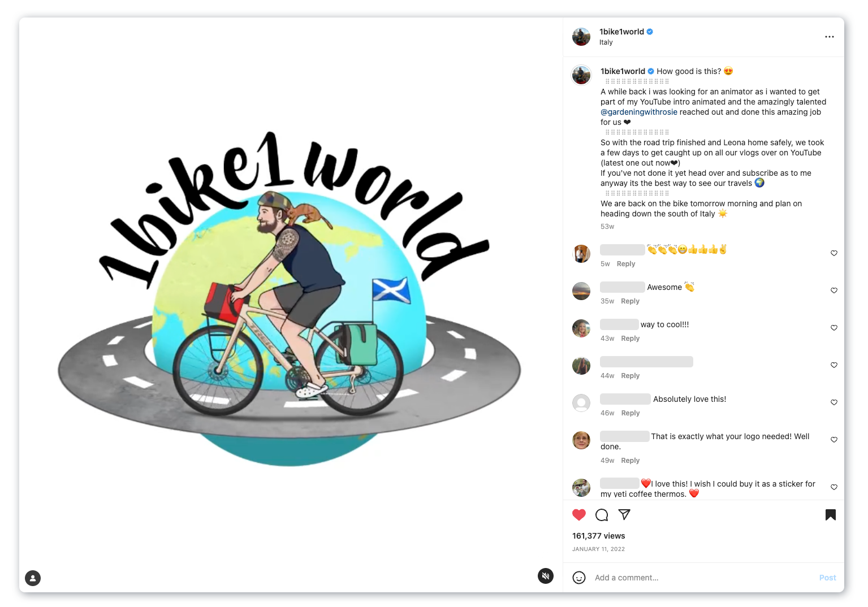Screen dimensions: 868x607
Task: Like the 'Awesome' comment
Action: pyautogui.click(x=834, y=291)
